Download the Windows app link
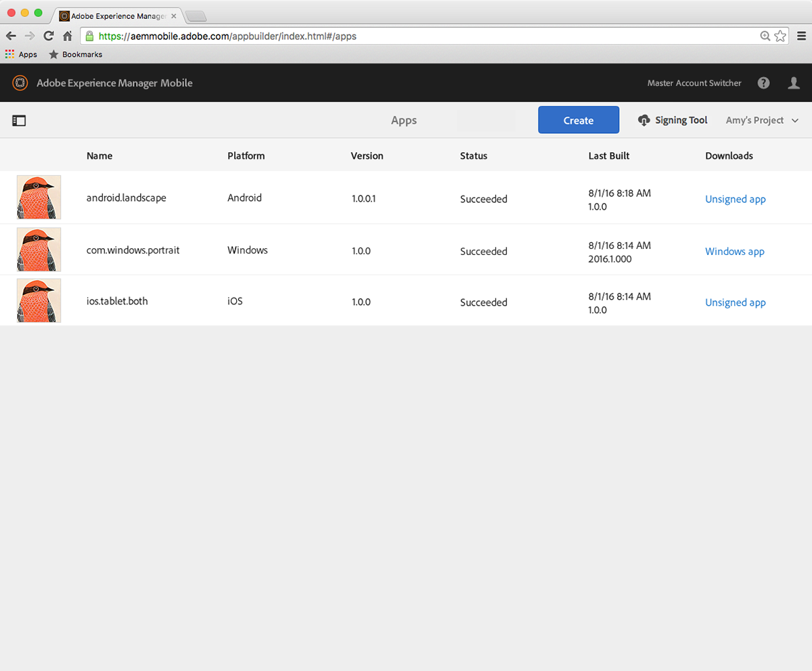Screen dimensions: 812x671 pos(735,251)
